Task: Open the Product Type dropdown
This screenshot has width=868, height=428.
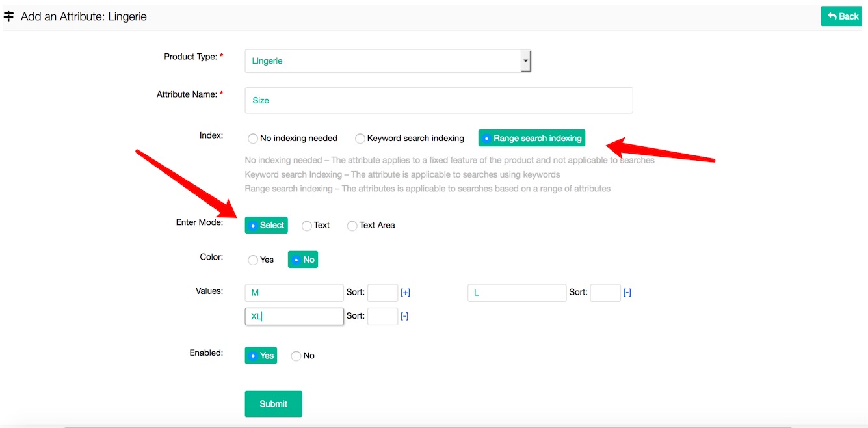Action: click(388, 61)
